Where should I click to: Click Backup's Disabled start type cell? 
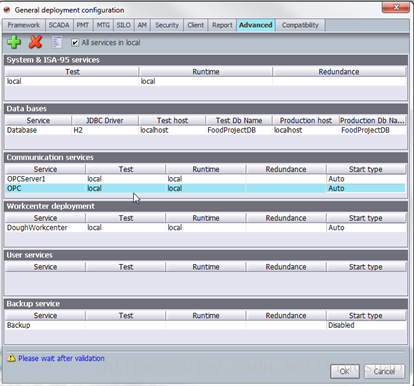tap(366, 325)
